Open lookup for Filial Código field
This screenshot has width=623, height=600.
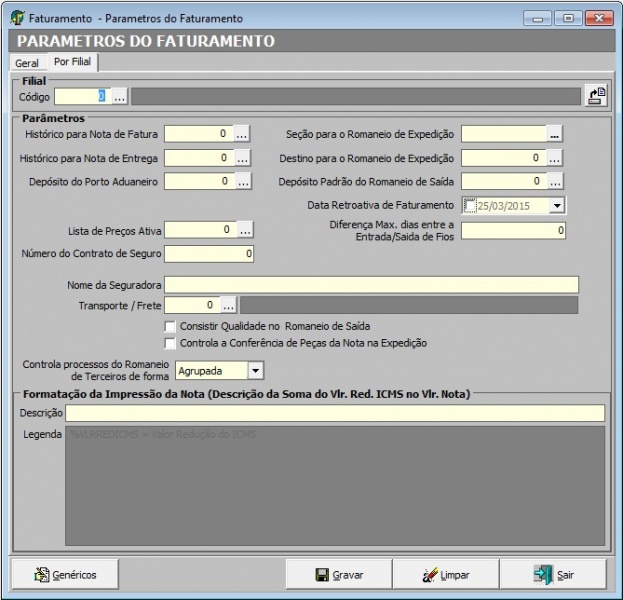click(120, 97)
